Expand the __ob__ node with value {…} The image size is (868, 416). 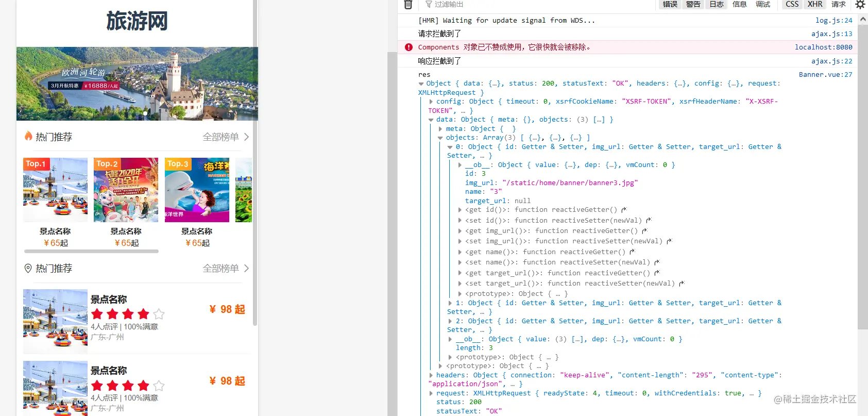(x=459, y=165)
